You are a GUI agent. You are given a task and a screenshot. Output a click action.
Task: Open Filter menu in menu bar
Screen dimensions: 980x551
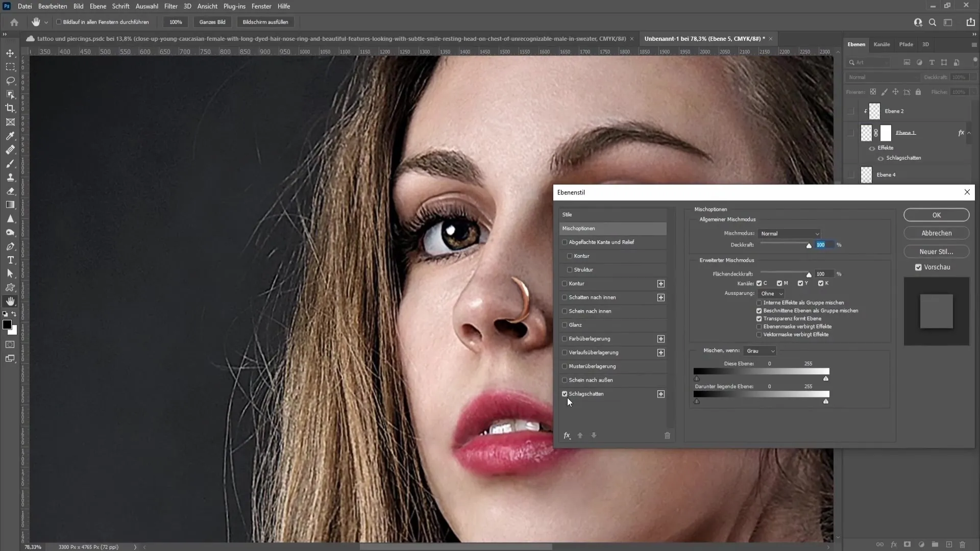click(170, 6)
